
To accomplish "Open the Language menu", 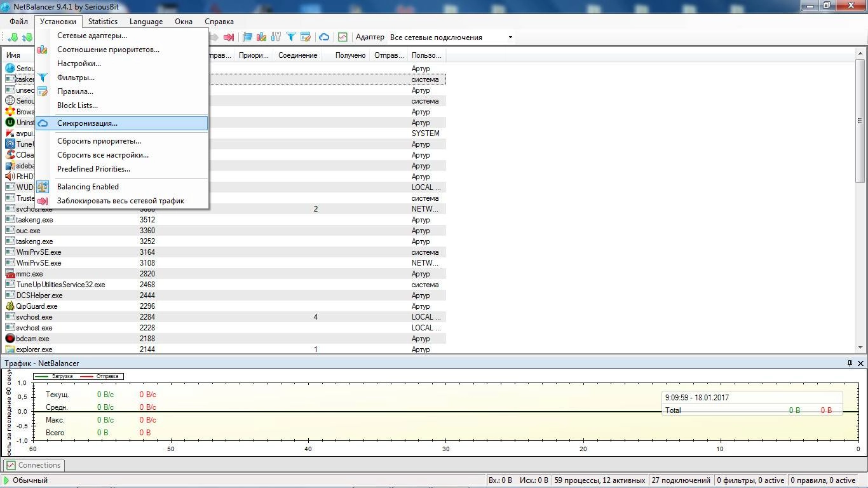I will [x=146, y=22].
